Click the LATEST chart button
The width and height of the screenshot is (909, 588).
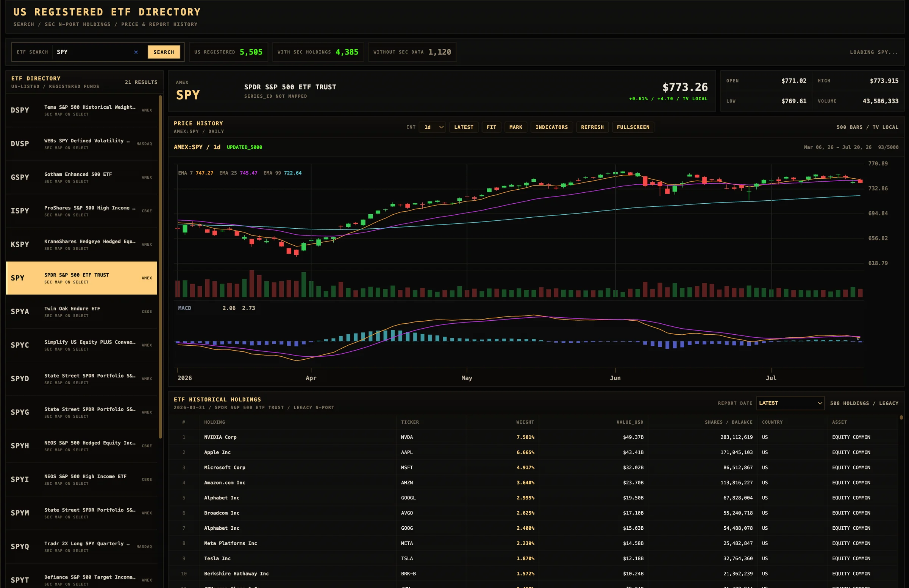point(464,127)
